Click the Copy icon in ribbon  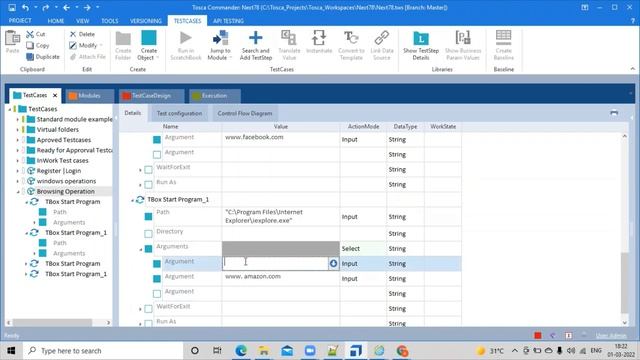[x=30, y=45]
